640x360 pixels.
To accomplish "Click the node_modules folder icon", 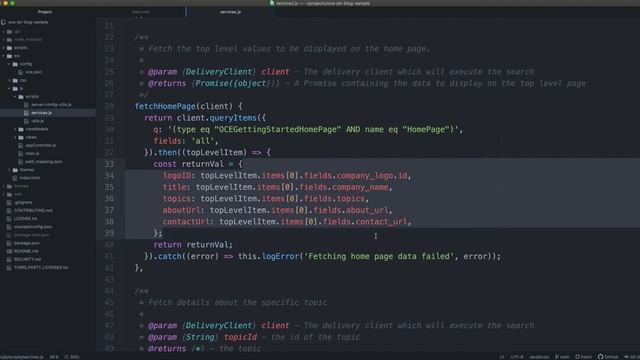I will [x=9, y=40].
